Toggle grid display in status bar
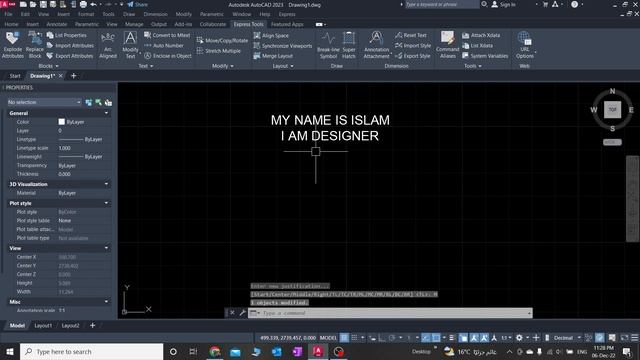This screenshot has height=360, width=640. pos(344,338)
